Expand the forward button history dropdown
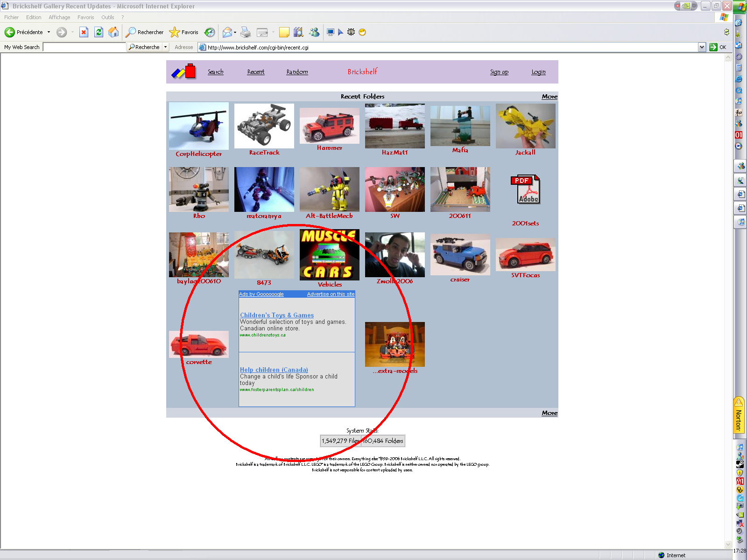 click(x=72, y=32)
